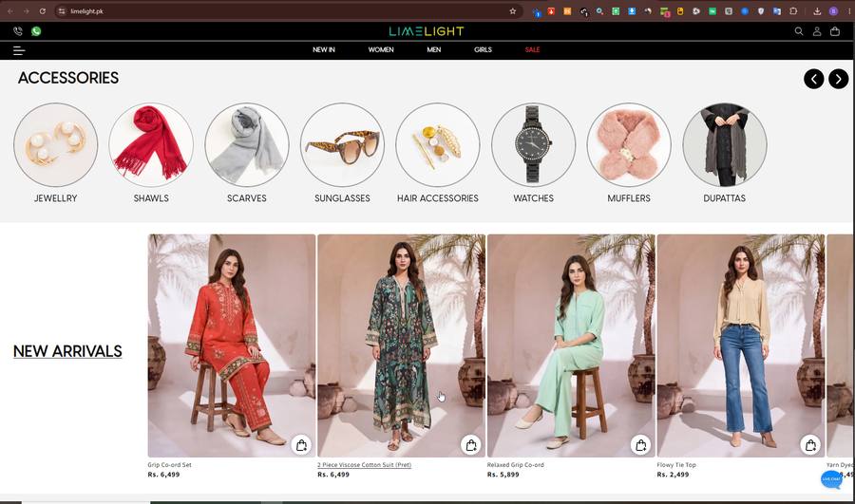Click the JEWELLERY label

click(56, 198)
